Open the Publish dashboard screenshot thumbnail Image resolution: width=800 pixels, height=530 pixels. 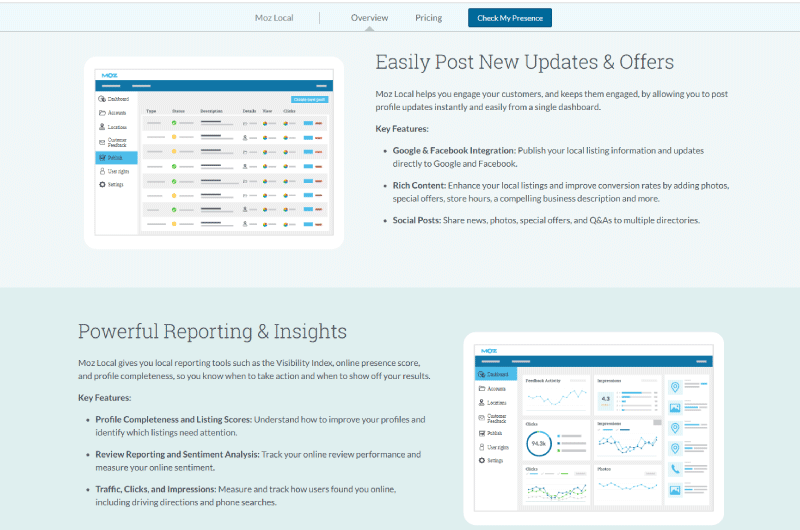point(214,153)
